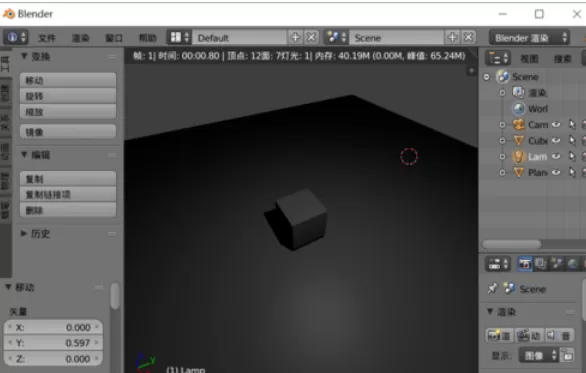This screenshot has height=373, width=586.
Task: Open the Properties editor type selector
Action: pos(498,264)
